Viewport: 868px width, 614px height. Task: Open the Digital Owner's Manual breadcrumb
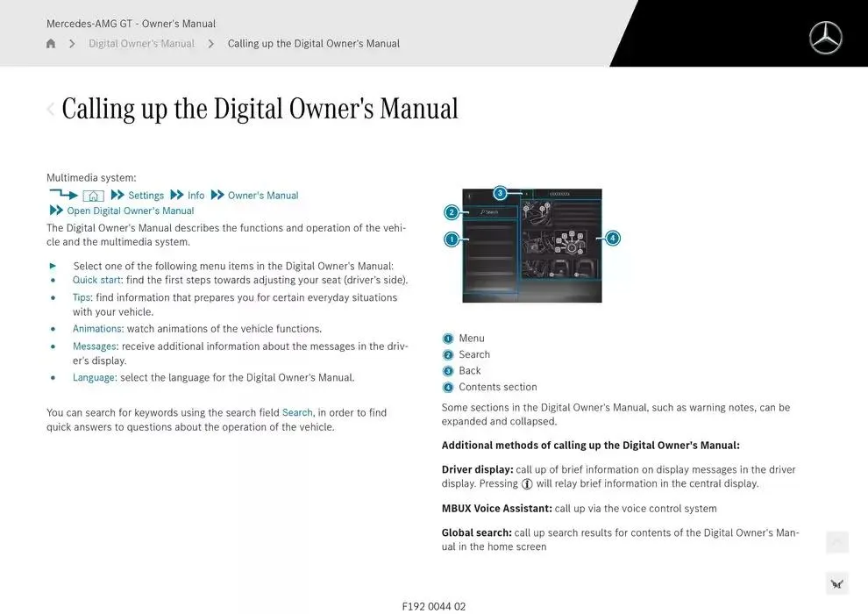[141, 44]
